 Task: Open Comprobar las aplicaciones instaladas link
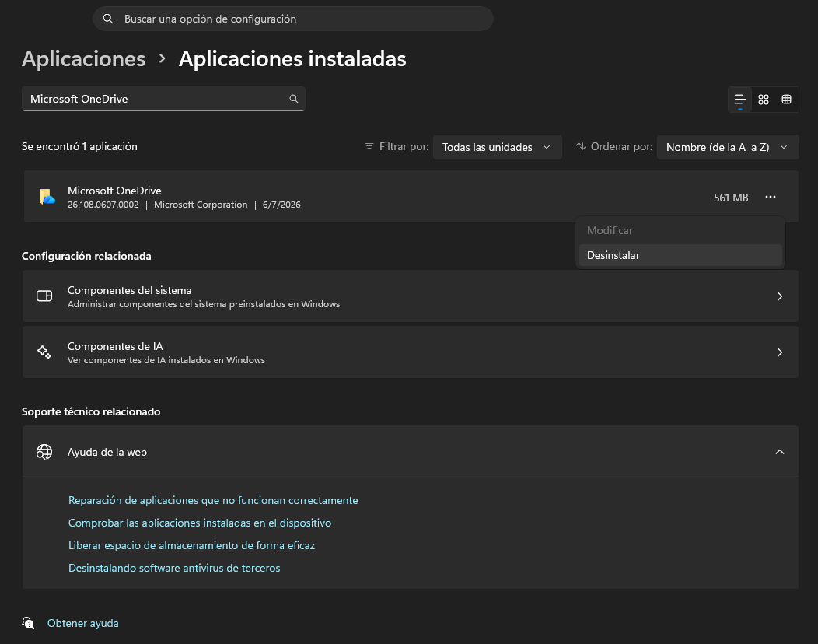(x=200, y=523)
